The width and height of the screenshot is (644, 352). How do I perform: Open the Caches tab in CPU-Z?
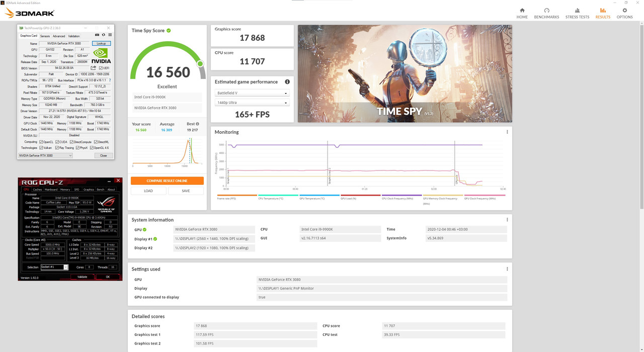(37, 190)
